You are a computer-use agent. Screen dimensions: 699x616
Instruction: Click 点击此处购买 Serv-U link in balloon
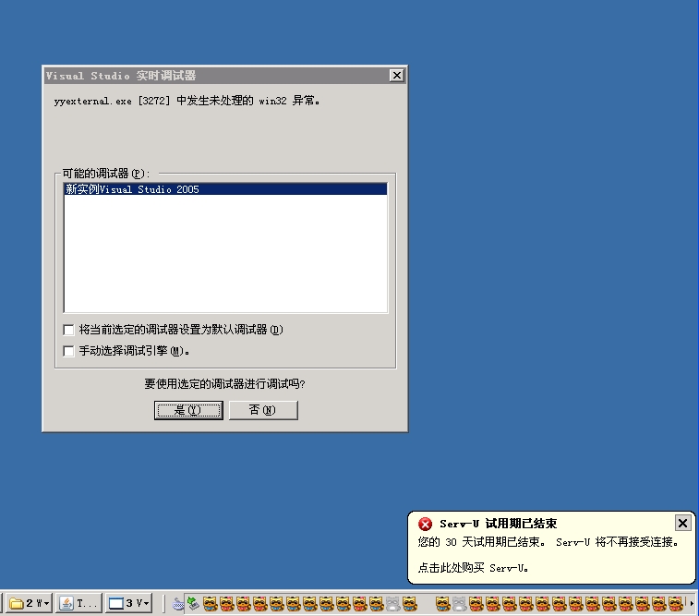pyautogui.click(x=473, y=568)
